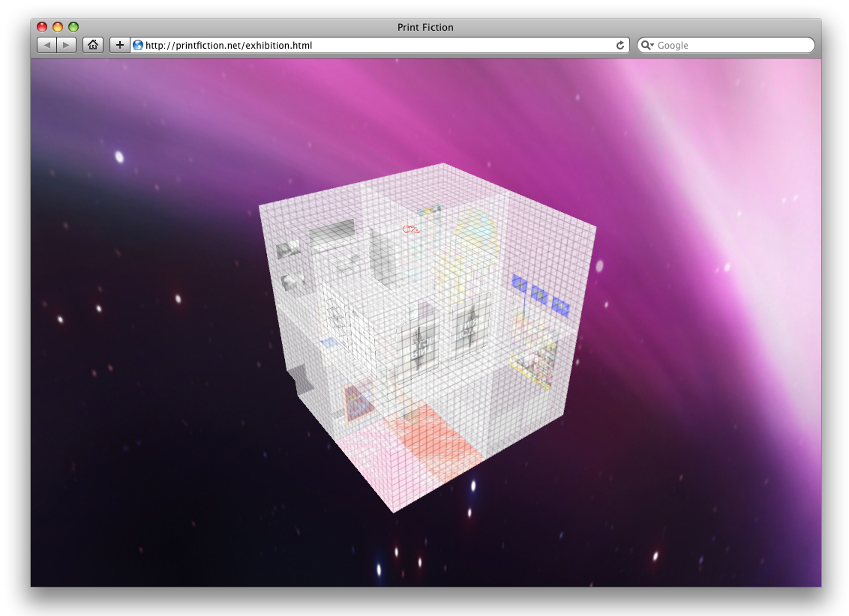Viewport: 849px width, 616px height.
Task: Click the Print Fiction window title
Action: pyautogui.click(x=425, y=28)
